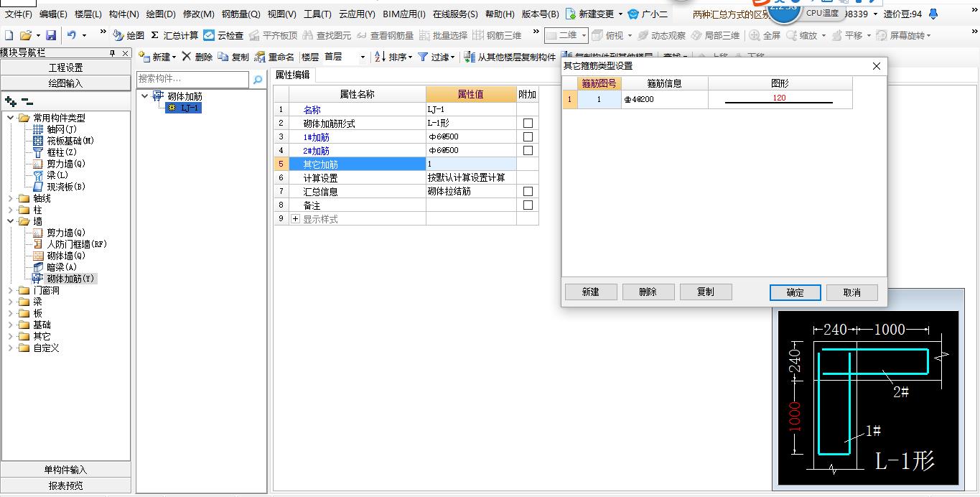Launch 云检查 cloud check
980x497 pixels.
coord(223,35)
